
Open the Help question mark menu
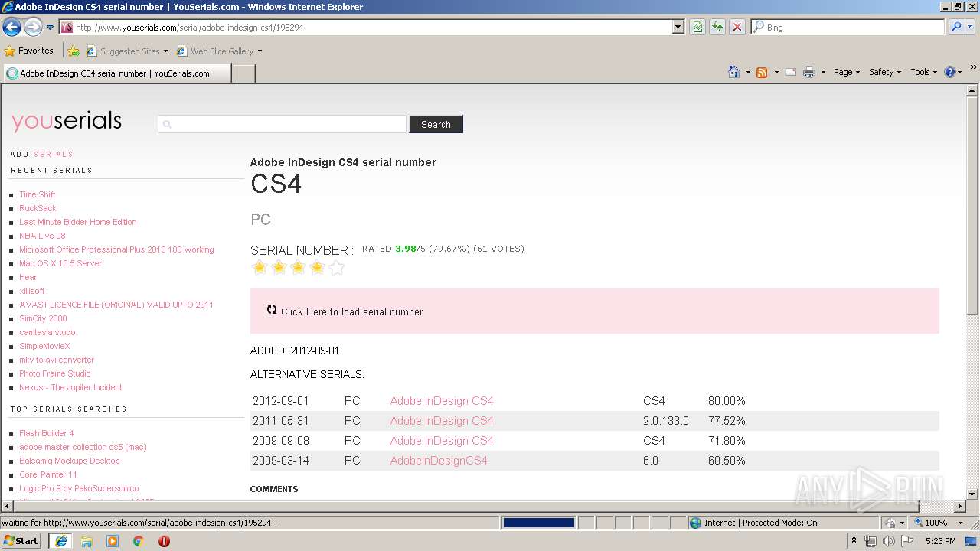tap(952, 72)
